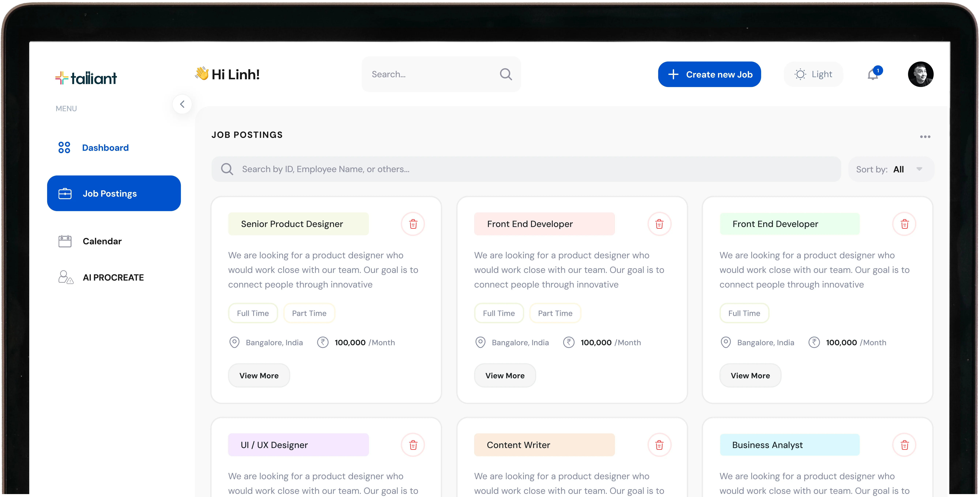
Task: Click location pin icon on Senior Product Designer card
Action: point(234,342)
